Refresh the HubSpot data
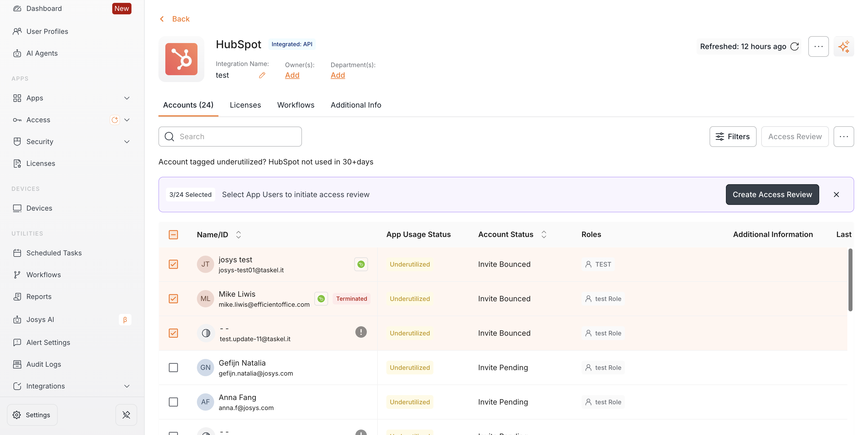Viewport: 868px width, 435px height. (x=795, y=46)
